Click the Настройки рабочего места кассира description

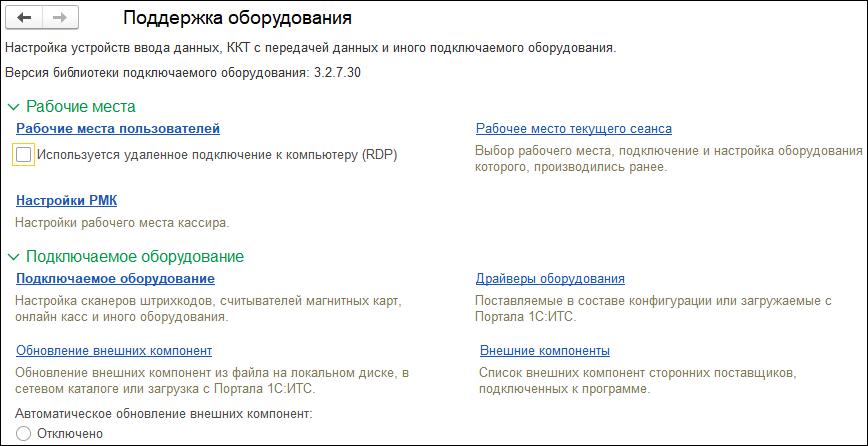click(x=122, y=221)
